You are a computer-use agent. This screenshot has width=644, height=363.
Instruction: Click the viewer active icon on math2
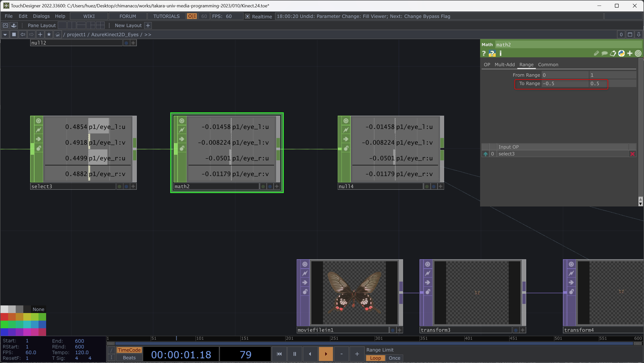pyautogui.click(x=182, y=121)
